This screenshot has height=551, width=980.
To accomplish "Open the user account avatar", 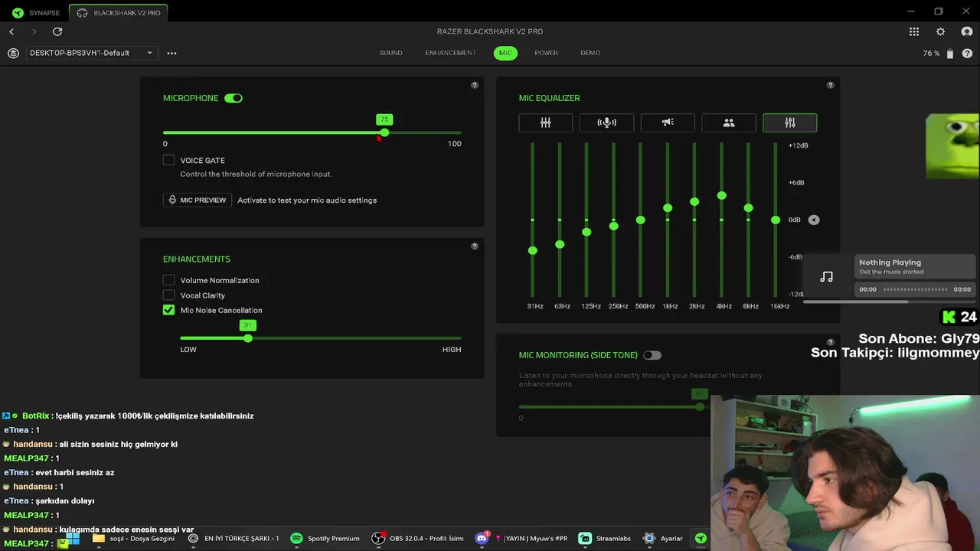I will 967,31.
